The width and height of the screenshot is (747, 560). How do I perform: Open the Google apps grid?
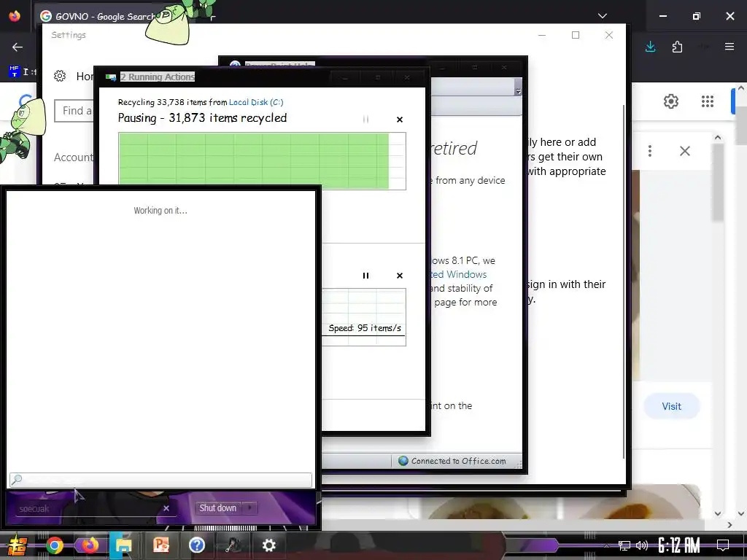[708, 101]
